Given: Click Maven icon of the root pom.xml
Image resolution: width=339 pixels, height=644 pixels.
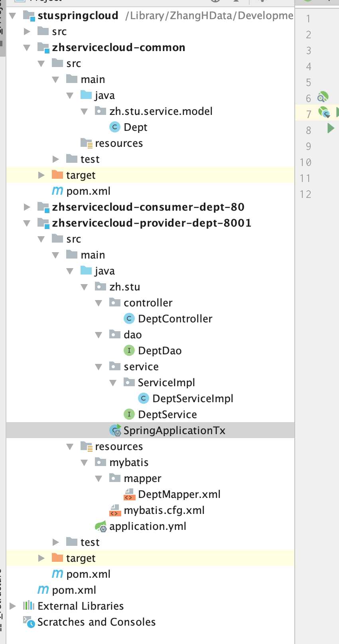Looking at the screenshot, I should pos(43,590).
